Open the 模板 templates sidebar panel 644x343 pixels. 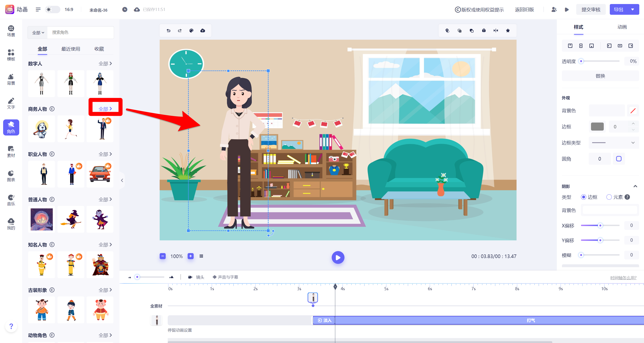[11, 55]
